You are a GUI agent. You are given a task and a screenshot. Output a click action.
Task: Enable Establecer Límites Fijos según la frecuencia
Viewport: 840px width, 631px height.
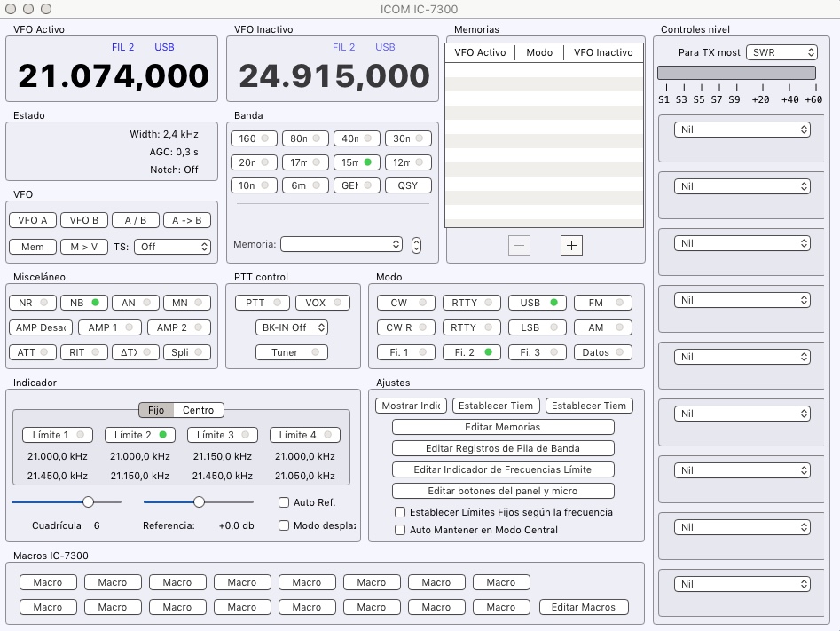pyautogui.click(x=400, y=512)
